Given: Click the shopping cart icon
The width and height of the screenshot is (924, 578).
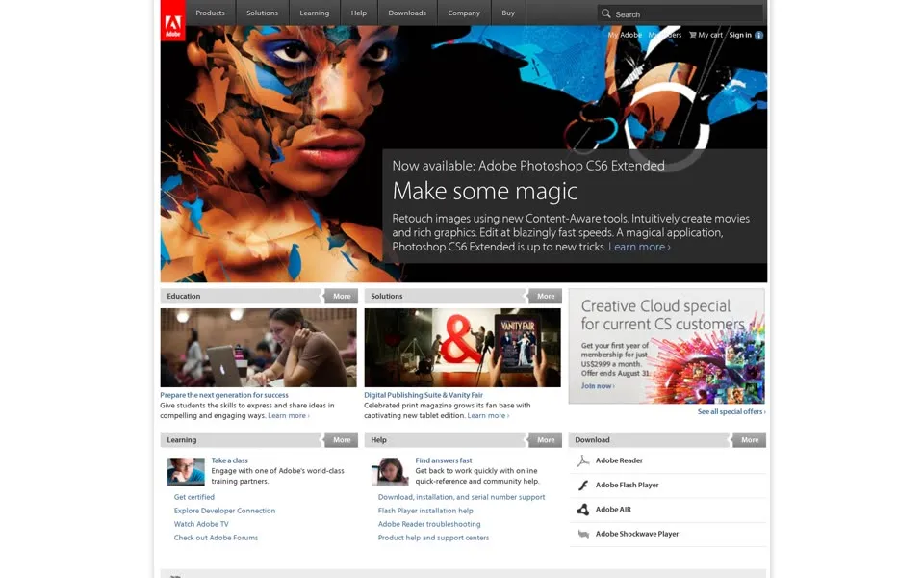Looking at the screenshot, I should click(692, 35).
